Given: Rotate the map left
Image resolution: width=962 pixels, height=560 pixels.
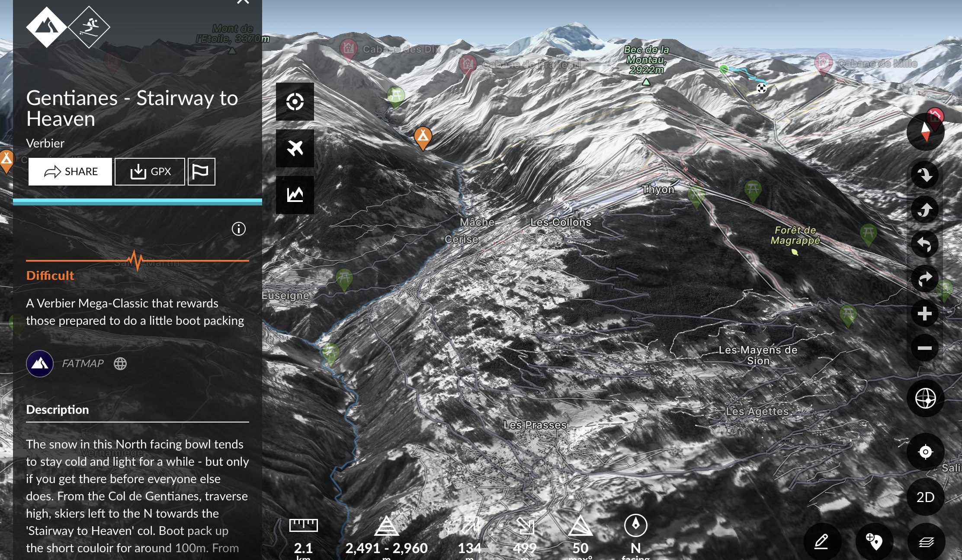Looking at the screenshot, I should click(925, 244).
